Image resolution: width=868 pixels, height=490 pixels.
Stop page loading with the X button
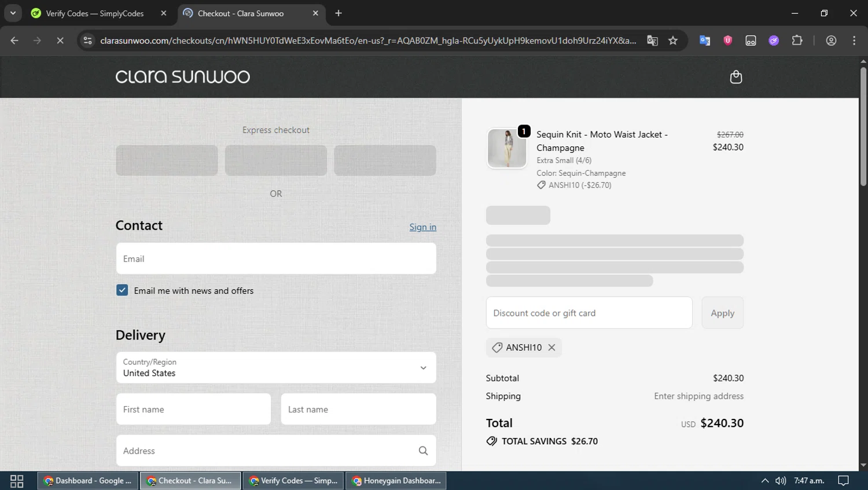(60, 40)
